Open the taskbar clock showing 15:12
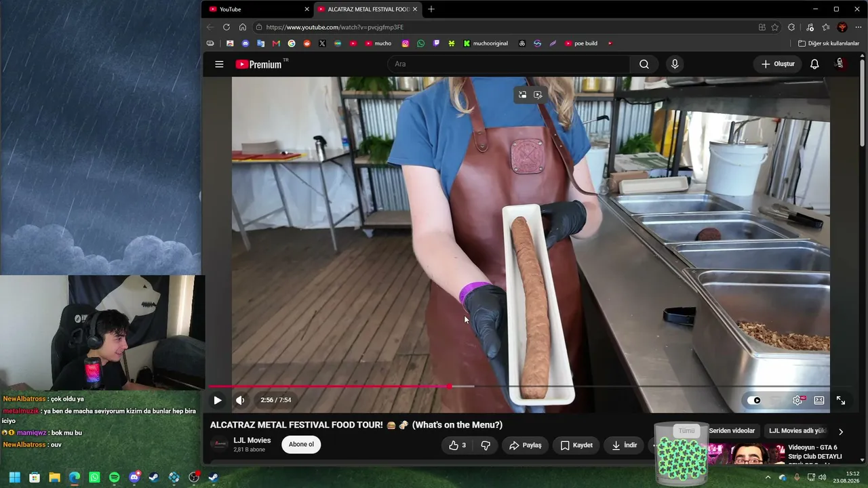The height and width of the screenshot is (488, 868). 847,477
